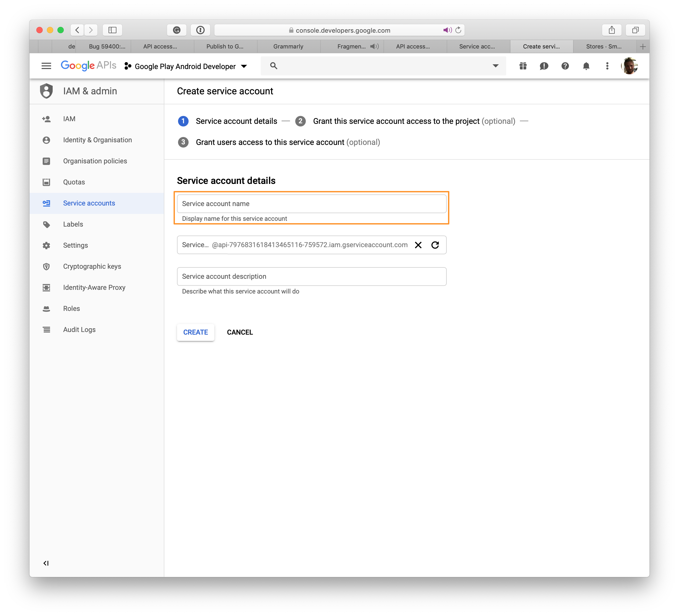
Task: Click the service account email refresh icon
Action: click(x=435, y=245)
